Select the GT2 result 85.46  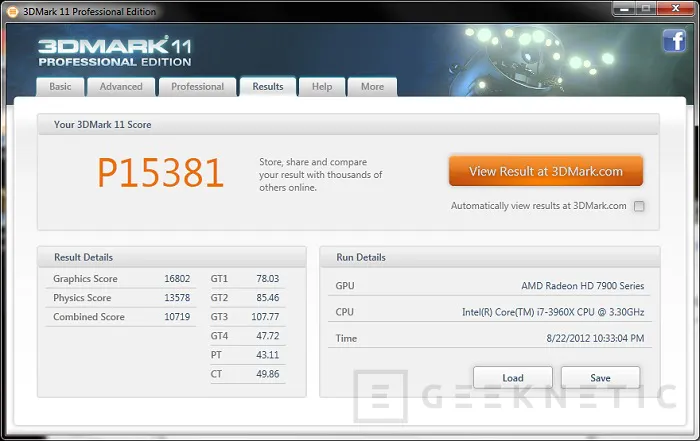(267, 298)
